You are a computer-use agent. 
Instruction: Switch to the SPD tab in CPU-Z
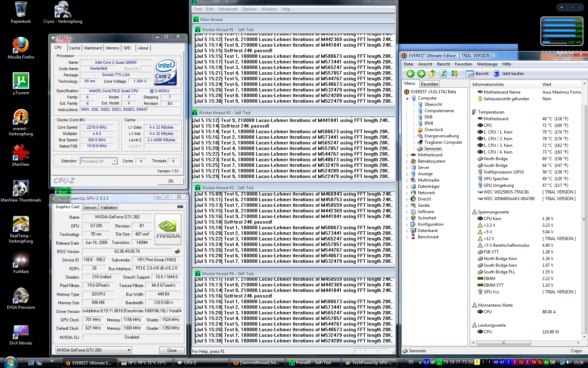[x=127, y=48]
